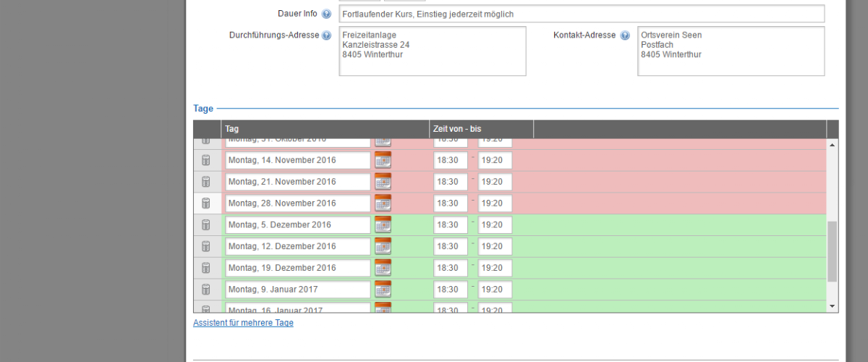Screen dimensions: 868x362
Task: Click the Kontakt-Adresse text area
Action: 731,51
